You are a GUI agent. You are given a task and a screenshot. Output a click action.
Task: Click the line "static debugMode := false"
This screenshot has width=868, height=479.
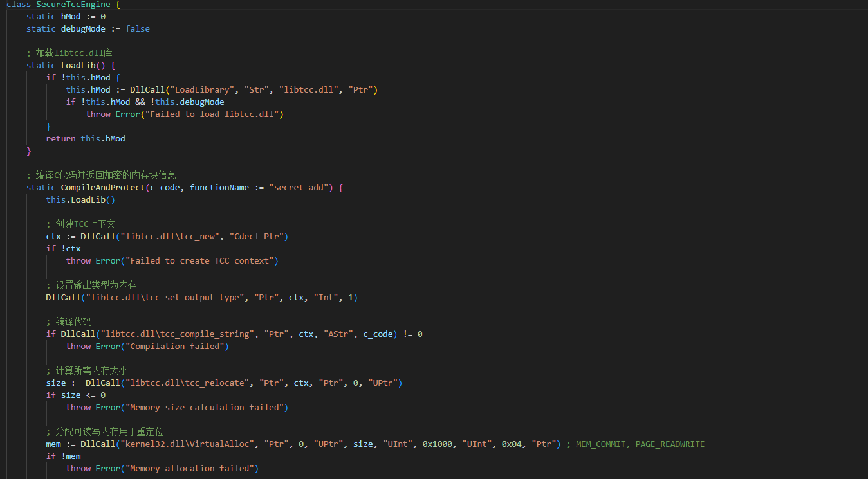click(x=88, y=29)
